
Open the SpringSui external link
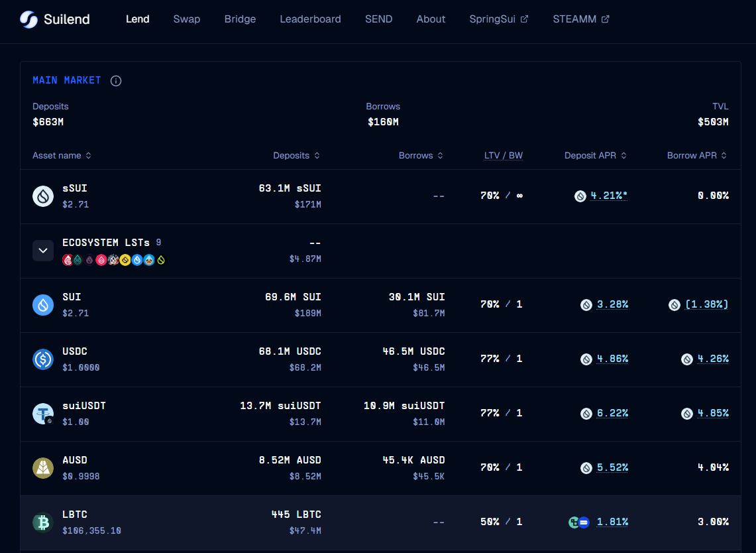pos(499,19)
